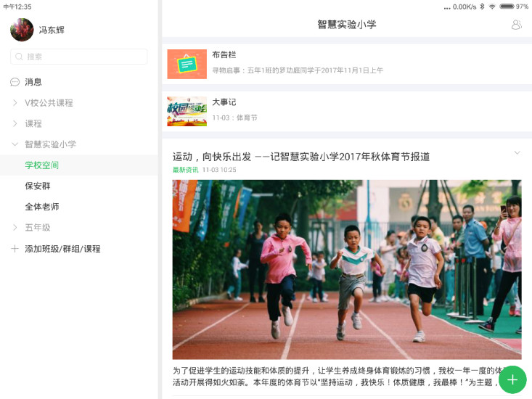532x399 pixels.
Task: Collapse the 智慧实验小学 section
Action: pyautogui.click(x=15, y=144)
